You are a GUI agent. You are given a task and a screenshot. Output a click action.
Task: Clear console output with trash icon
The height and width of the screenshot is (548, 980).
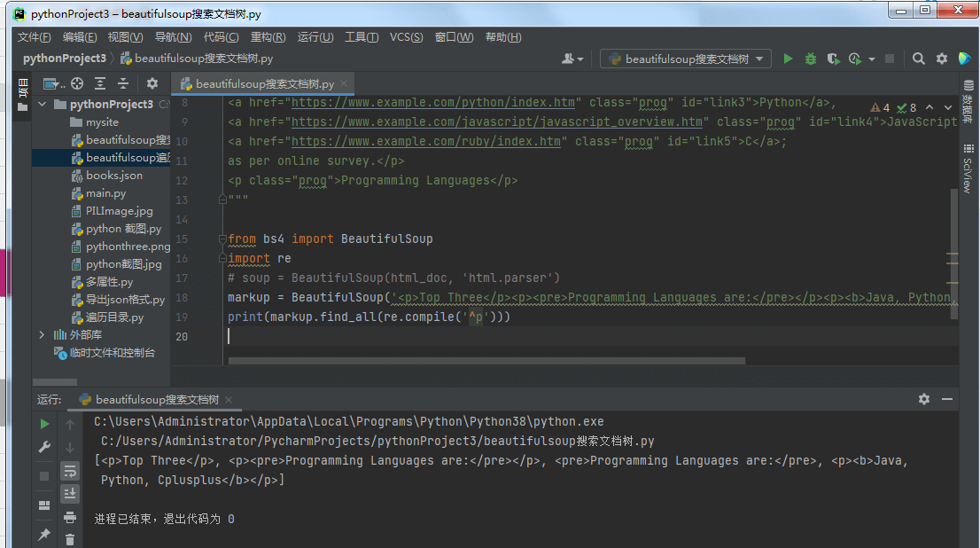[x=70, y=539]
